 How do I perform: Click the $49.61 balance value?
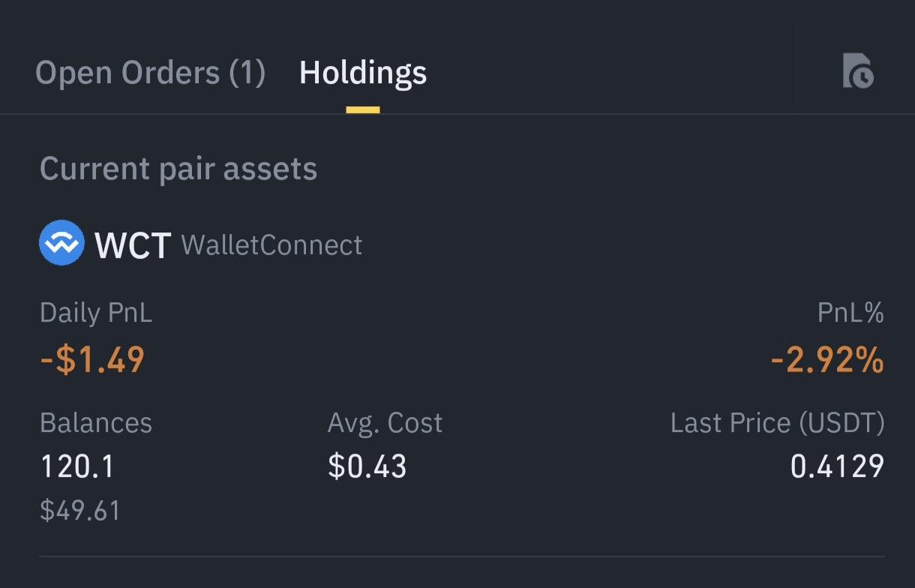tap(80, 511)
